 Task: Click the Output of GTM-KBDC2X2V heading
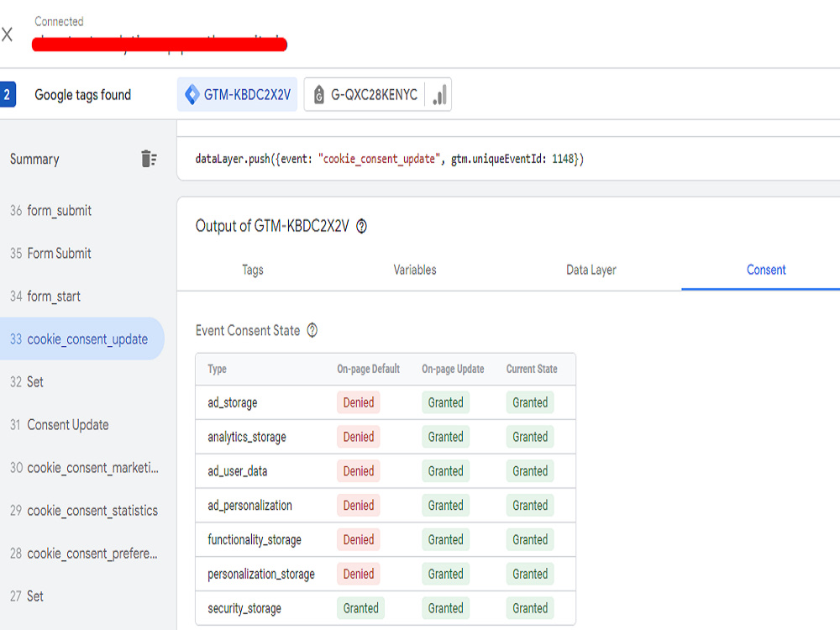pyautogui.click(x=272, y=226)
